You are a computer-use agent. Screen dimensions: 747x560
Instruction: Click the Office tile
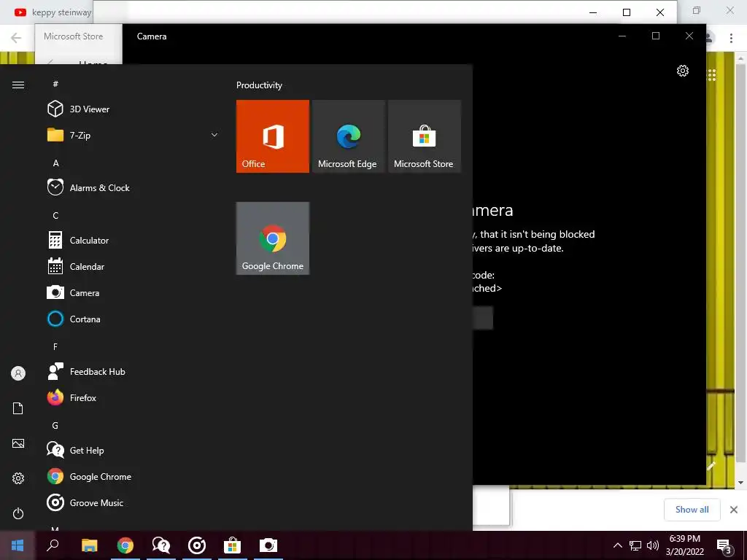pyautogui.click(x=273, y=136)
